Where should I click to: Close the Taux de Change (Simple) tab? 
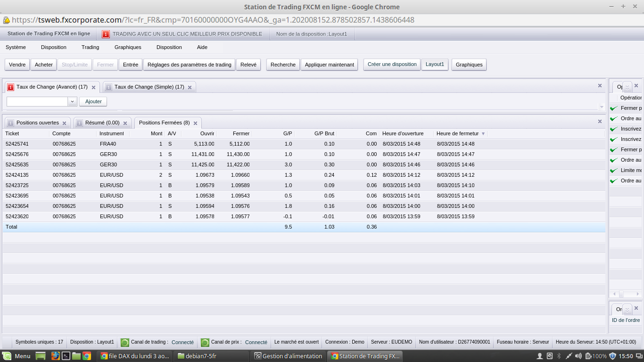click(x=190, y=87)
